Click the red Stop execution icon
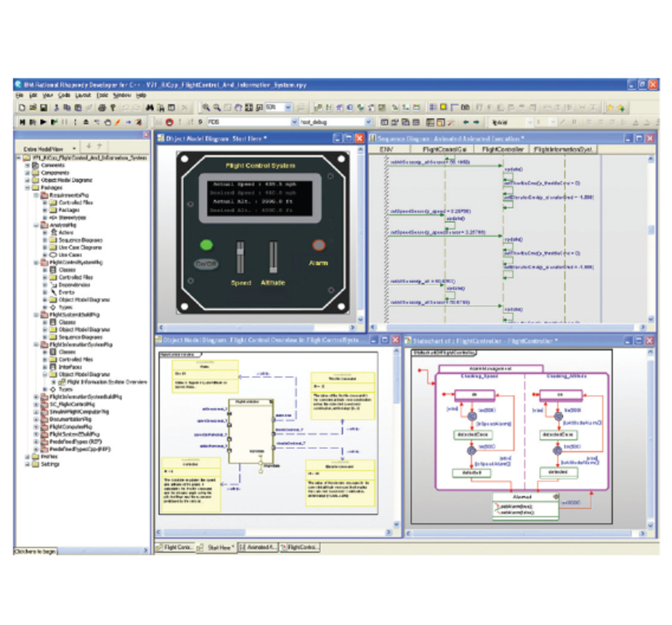 click(x=169, y=122)
